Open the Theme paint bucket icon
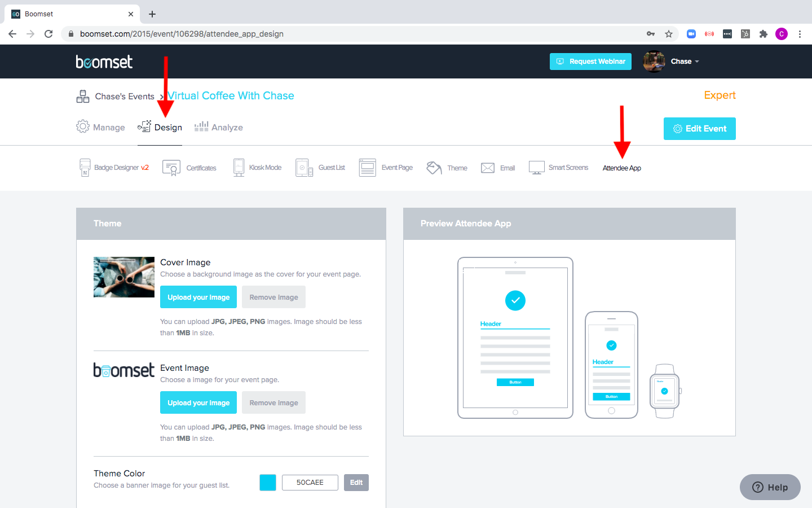The width and height of the screenshot is (812, 508). pos(434,168)
